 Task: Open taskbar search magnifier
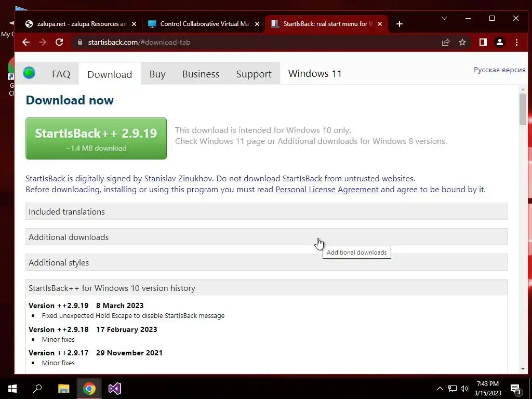point(37,389)
